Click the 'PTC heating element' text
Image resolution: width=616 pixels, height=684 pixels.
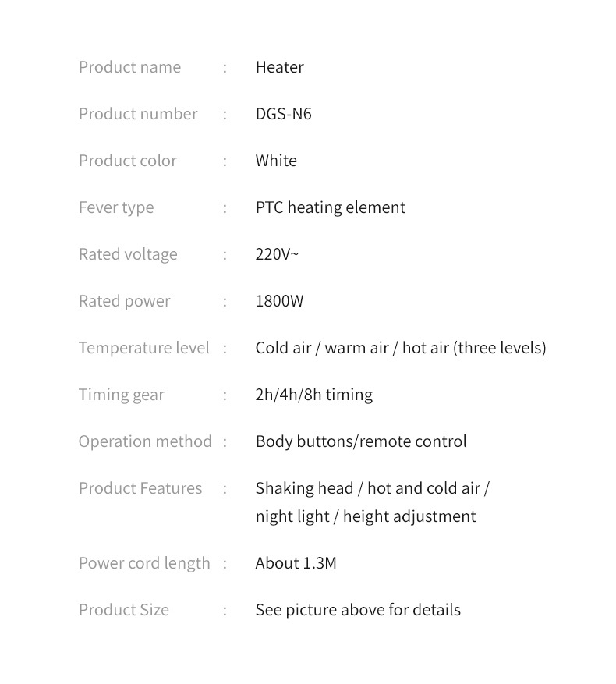point(331,207)
